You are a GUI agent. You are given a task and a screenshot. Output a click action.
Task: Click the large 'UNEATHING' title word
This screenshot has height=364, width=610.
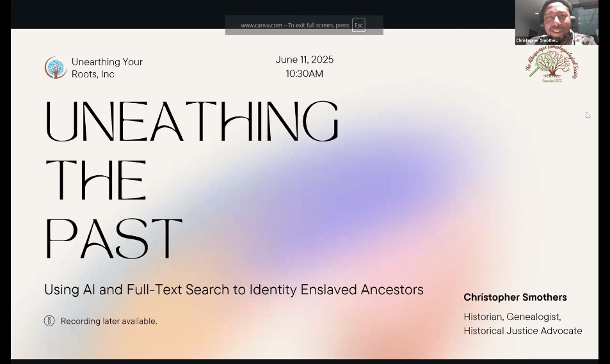[x=191, y=121]
